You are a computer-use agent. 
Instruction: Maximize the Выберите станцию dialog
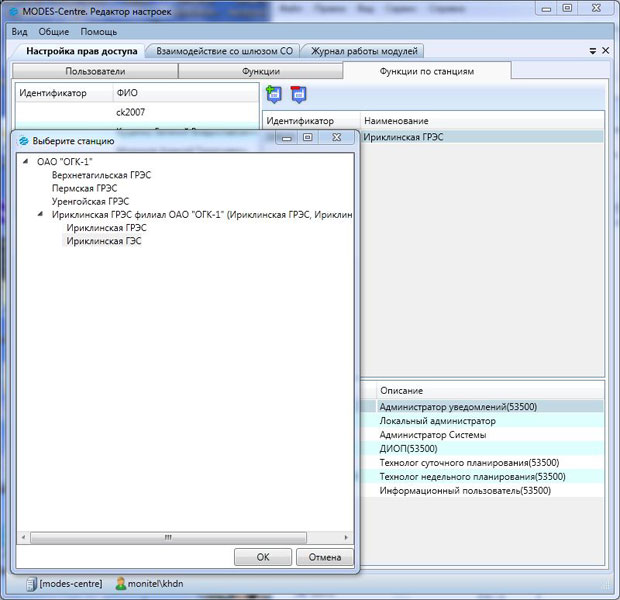(308, 138)
